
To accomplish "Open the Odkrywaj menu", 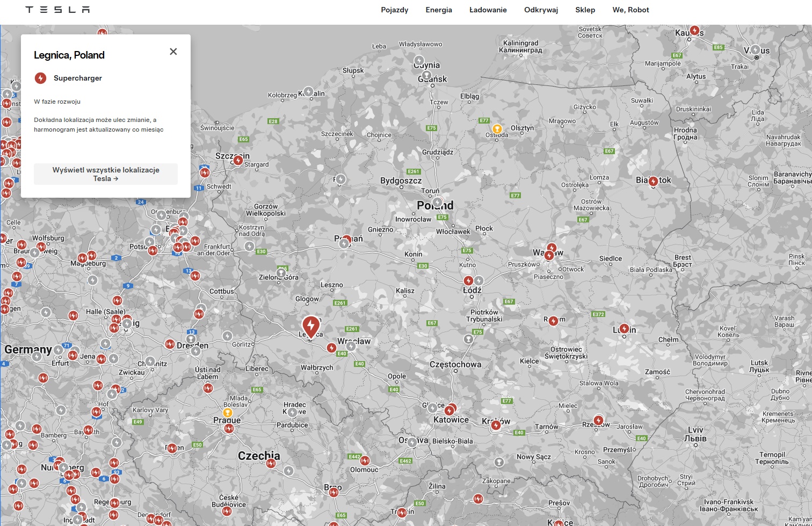I will [x=541, y=10].
